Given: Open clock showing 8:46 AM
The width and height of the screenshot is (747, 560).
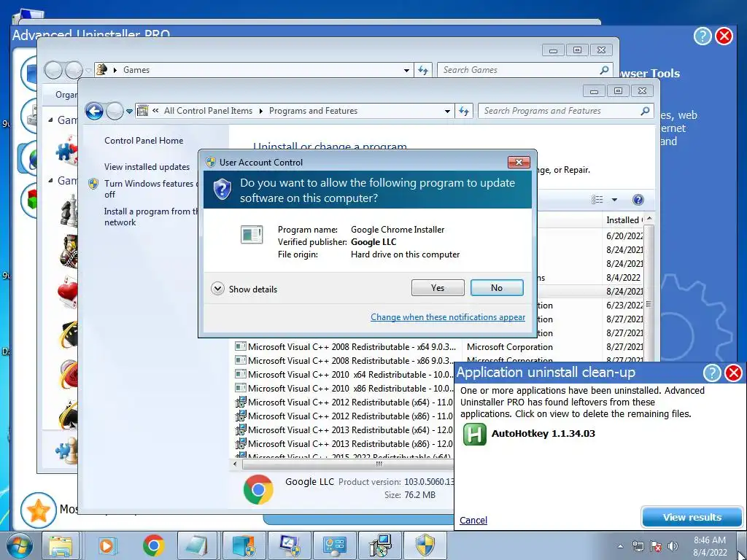Looking at the screenshot, I should 710,546.
